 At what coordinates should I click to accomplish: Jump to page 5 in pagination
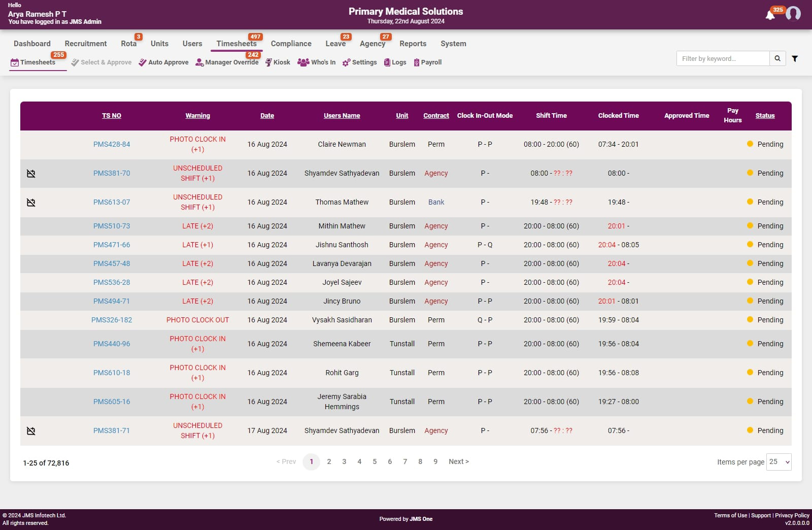coord(375,462)
